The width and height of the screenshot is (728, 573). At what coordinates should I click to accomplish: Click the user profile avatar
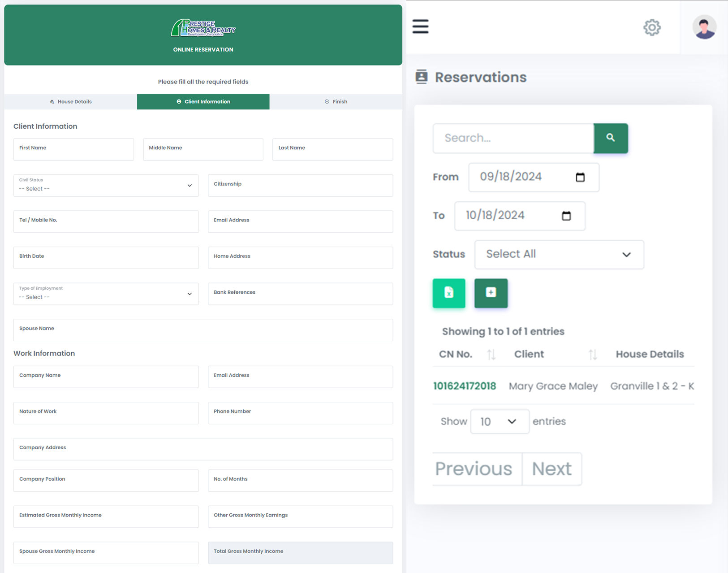704,27
